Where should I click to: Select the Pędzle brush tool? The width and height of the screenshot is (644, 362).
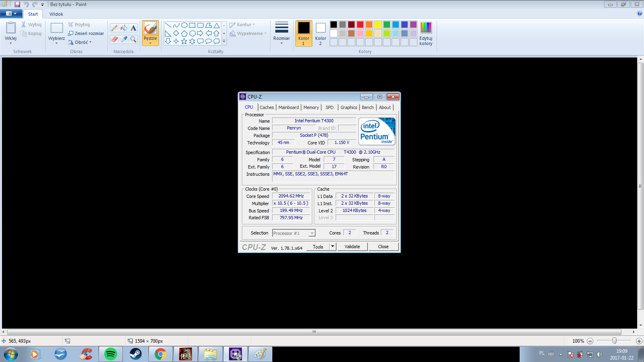151,29
